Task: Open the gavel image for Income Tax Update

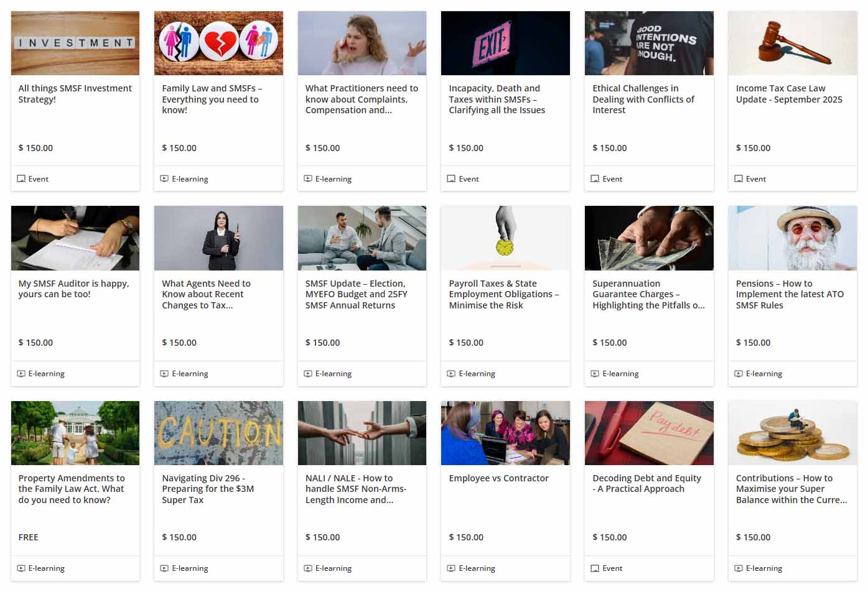Action: [x=792, y=43]
